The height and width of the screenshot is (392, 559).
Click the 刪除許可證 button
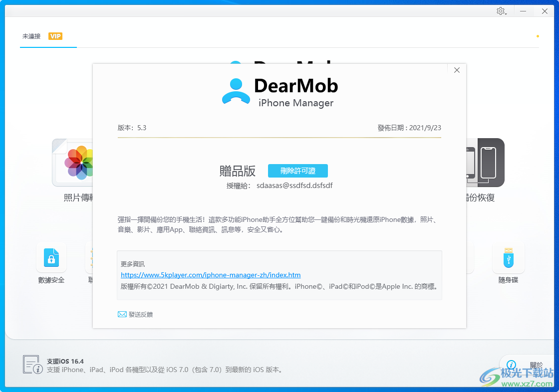pyautogui.click(x=297, y=171)
